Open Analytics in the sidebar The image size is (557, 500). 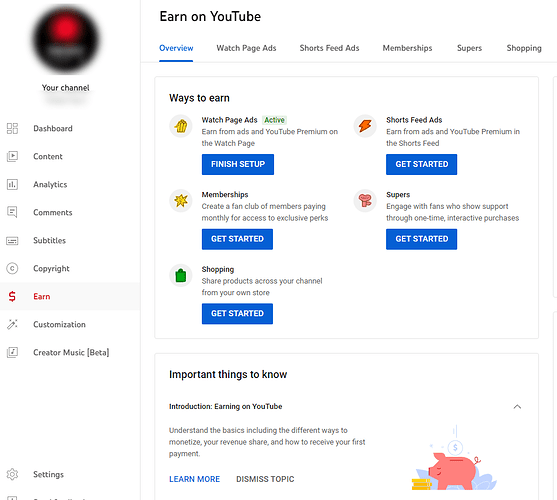[x=50, y=185]
